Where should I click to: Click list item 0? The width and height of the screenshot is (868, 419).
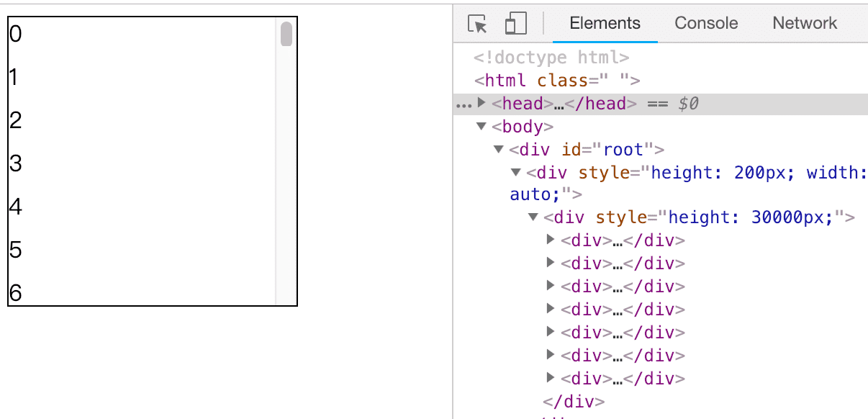16,34
